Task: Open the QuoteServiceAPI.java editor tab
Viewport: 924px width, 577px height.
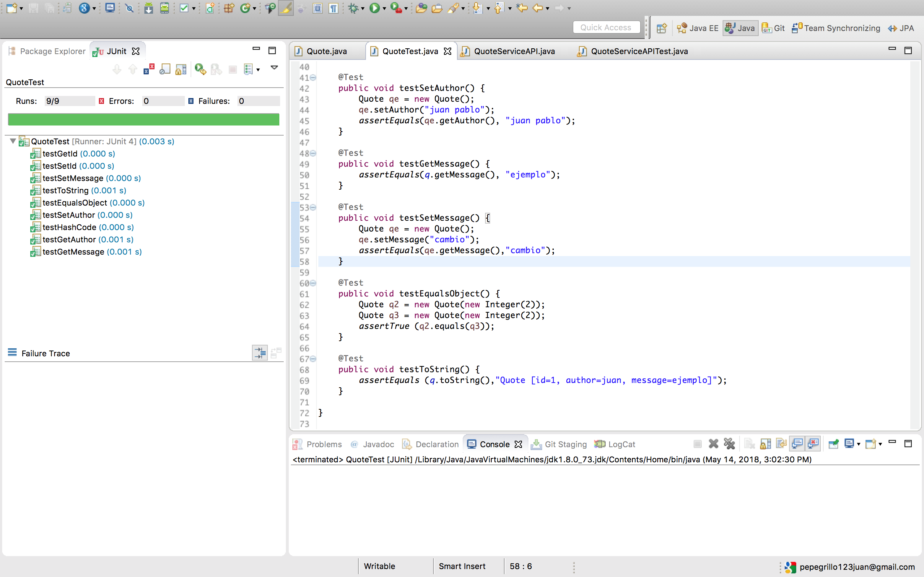Action: (514, 51)
